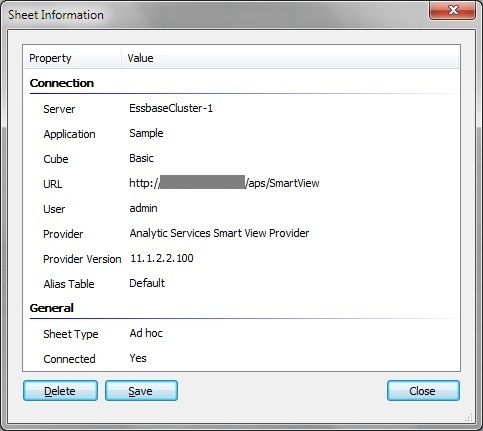The image size is (483, 431).
Task: Click the EssbaseCluster-1 server value
Action: [x=171, y=108]
